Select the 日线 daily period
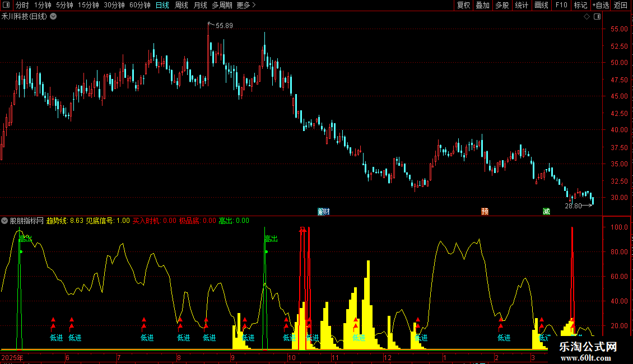The width and height of the screenshot is (633, 364). 162,5
